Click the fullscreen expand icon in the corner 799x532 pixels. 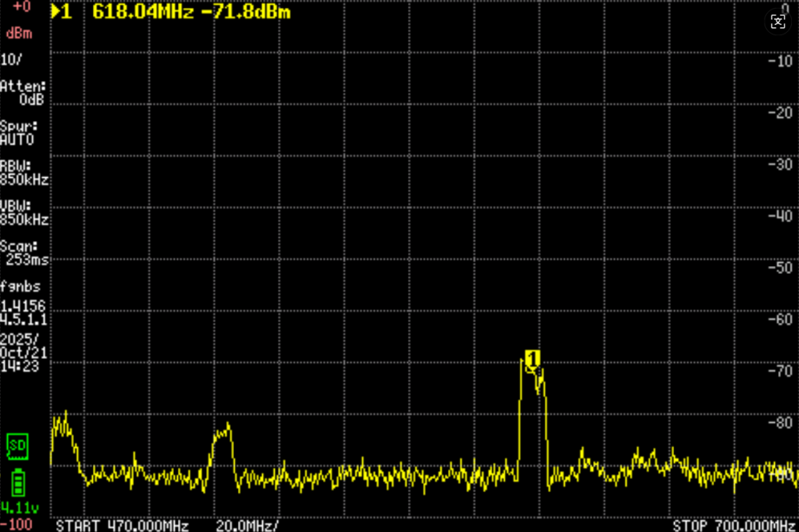(778, 22)
